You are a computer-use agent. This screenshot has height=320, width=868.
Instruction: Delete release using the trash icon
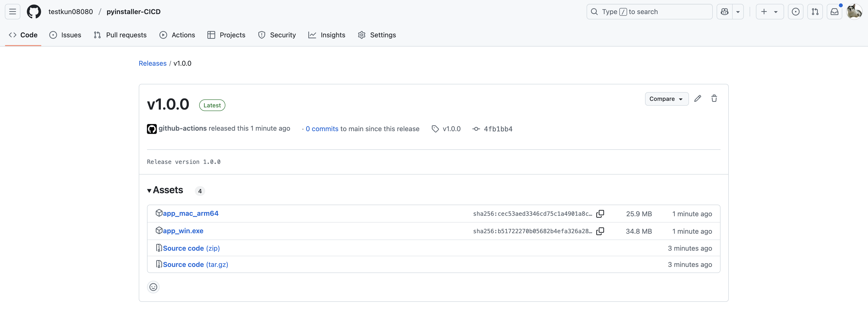[714, 98]
